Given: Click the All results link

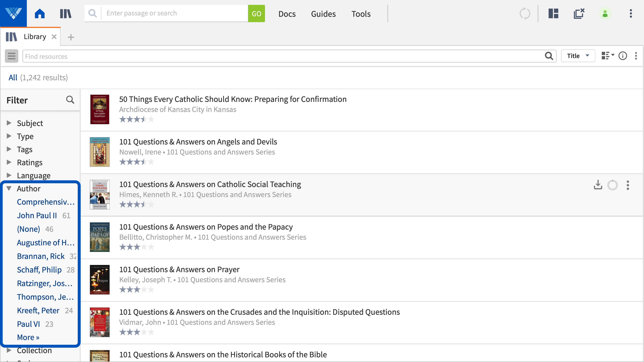Looking at the screenshot, I should pyautogui.click(x=13, y=78).
